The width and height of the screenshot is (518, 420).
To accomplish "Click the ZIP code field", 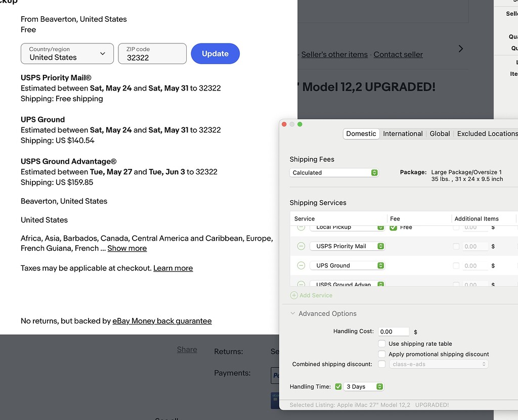I will tap(152, 54).
